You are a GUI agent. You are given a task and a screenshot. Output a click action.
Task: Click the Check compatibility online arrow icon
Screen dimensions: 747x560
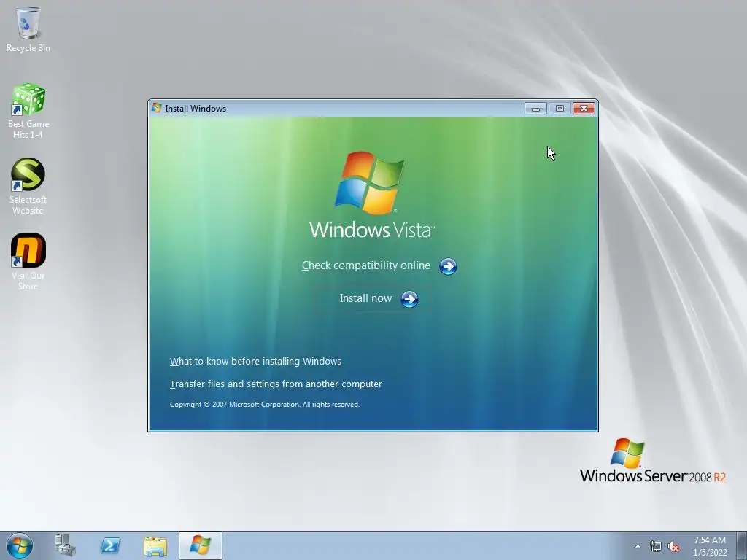point(448,266)
